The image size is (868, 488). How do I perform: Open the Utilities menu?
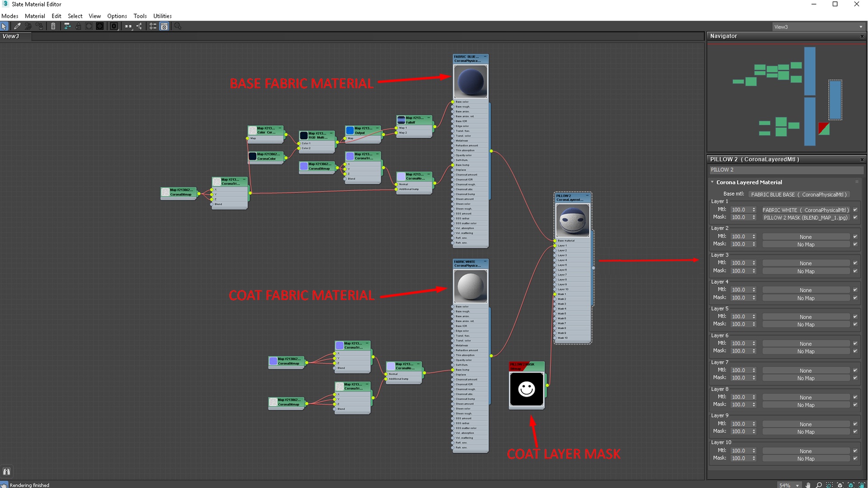click(x=162, y=16)
